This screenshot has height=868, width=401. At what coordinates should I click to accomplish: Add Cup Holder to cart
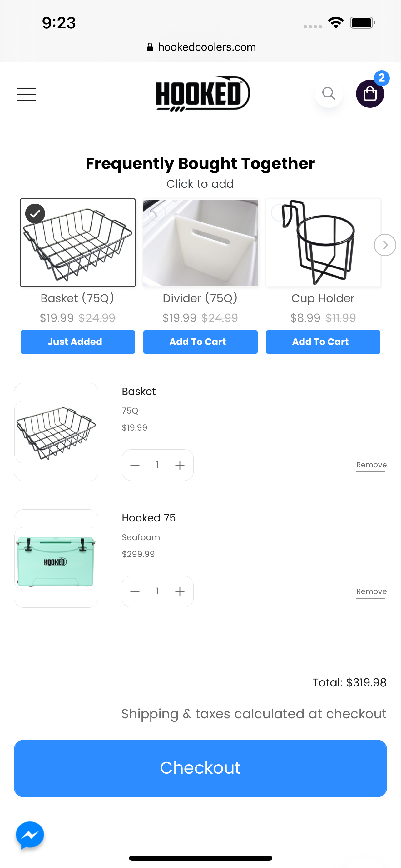point(323,342)
